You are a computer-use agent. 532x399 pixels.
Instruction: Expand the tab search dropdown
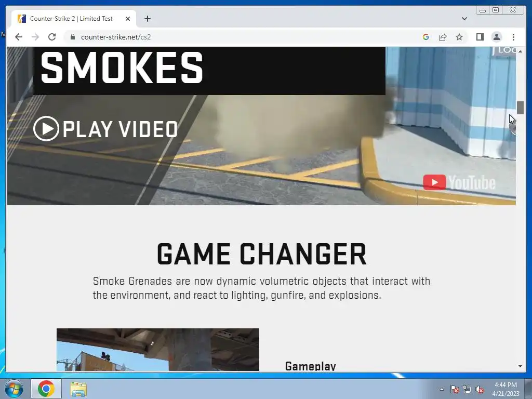click(464, 19)
